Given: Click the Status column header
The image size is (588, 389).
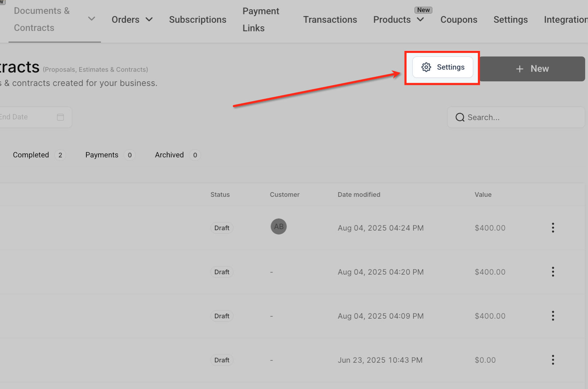Looking at the screenshot, I should tap(220, 195).
